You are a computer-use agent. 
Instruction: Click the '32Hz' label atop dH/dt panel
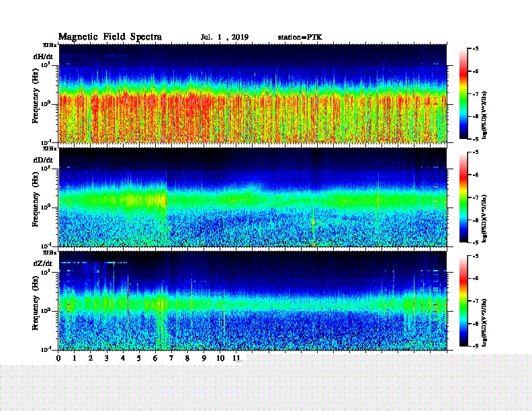[x=50, y=45]
